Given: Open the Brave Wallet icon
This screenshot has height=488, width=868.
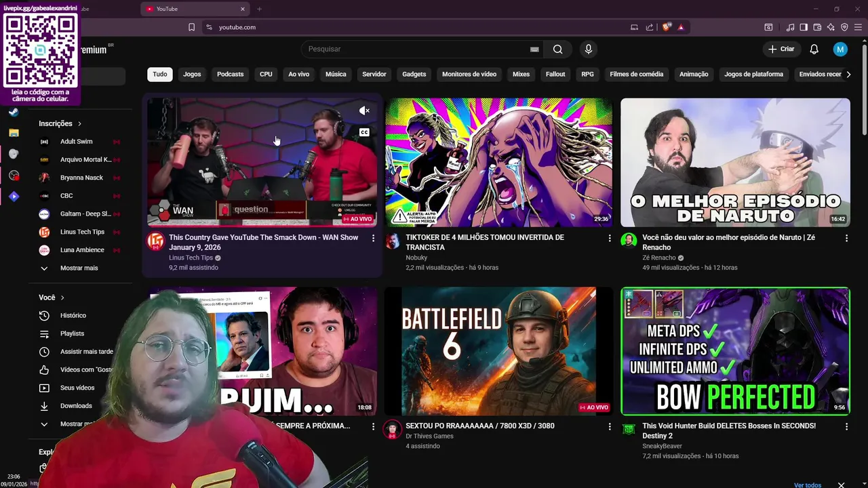Looking at the screenshot, I should pyautogui.click(x=817, y=27).
